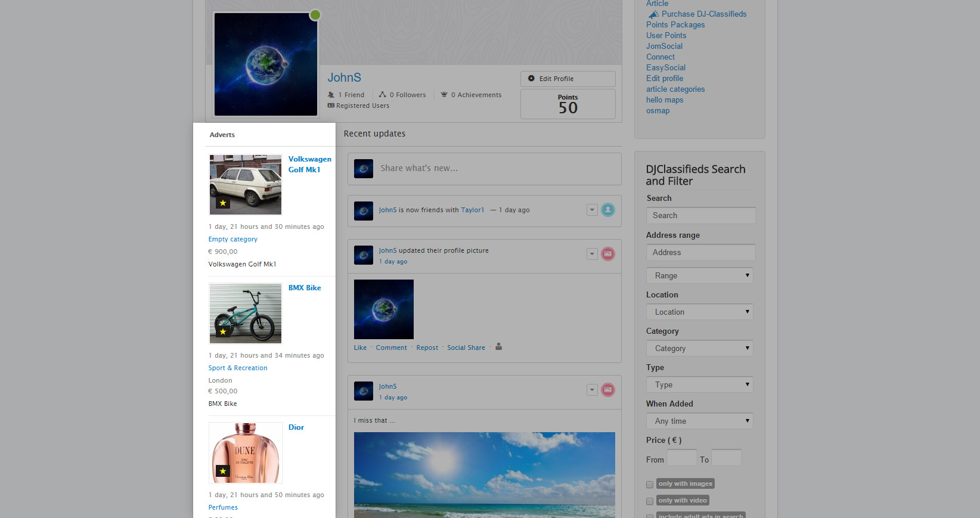This screenshot has width=980, height=518.
Task: Click the star badge on Volkswagen Golf image
Action: tap(223, 203)
